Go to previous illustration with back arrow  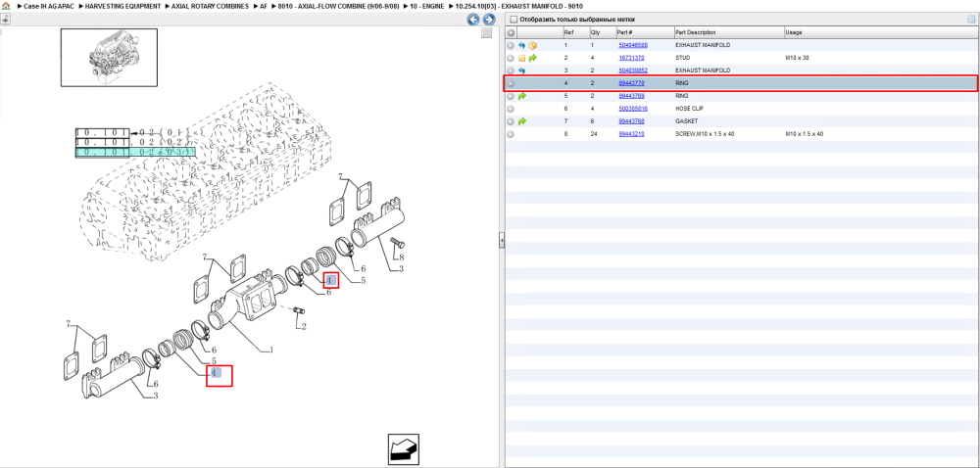[473, 20]
